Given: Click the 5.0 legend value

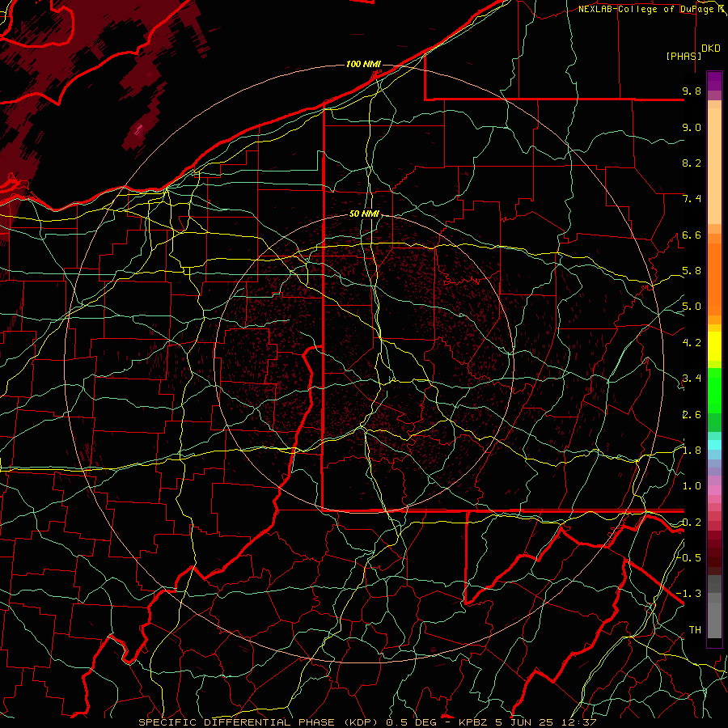Looking at the screenshot, I should (692, 307).
